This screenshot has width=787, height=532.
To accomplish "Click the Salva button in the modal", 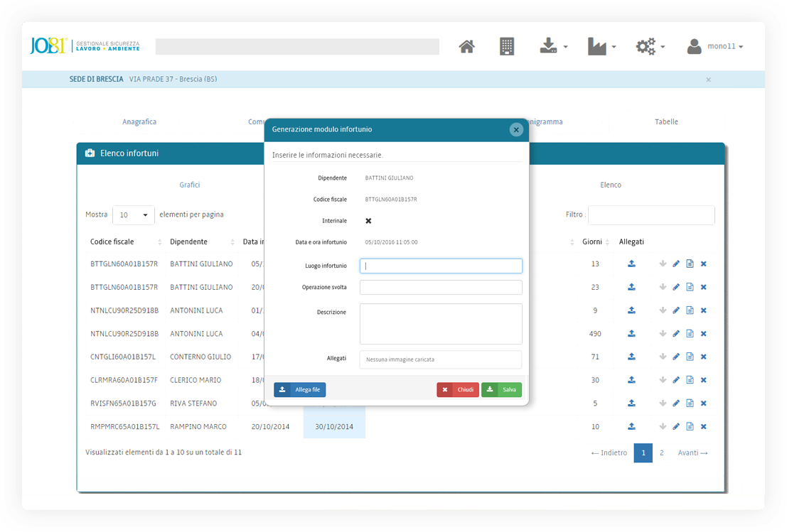I will [501, 389].
